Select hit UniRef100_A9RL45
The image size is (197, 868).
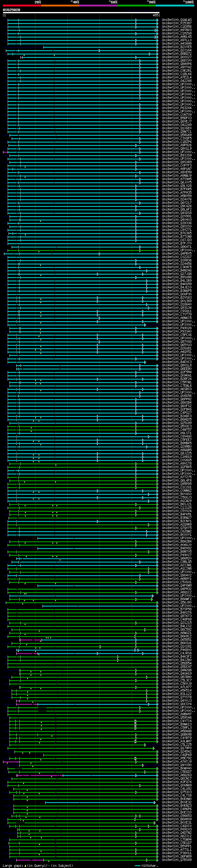(x=177, y=37)
